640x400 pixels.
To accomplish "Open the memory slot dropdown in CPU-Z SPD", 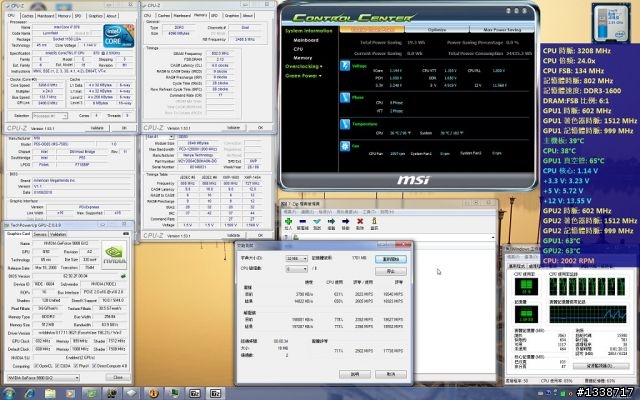I will pyautogui.click(x=160, y=137).
